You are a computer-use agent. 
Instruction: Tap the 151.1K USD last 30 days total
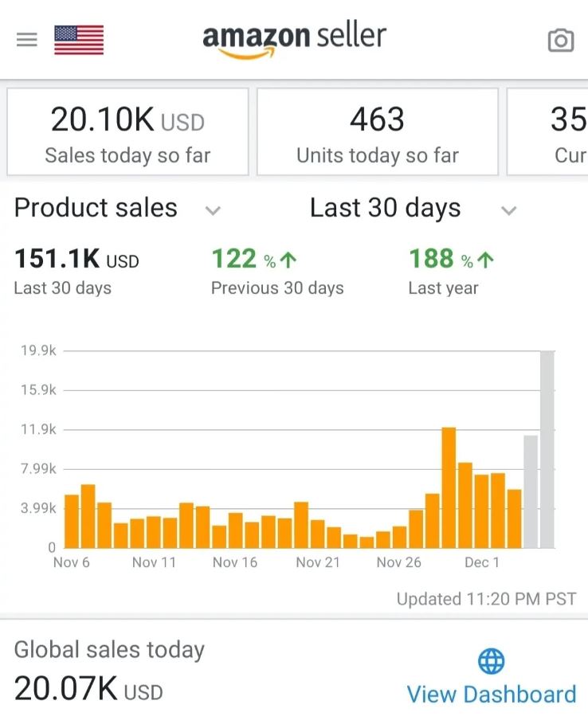76,260
